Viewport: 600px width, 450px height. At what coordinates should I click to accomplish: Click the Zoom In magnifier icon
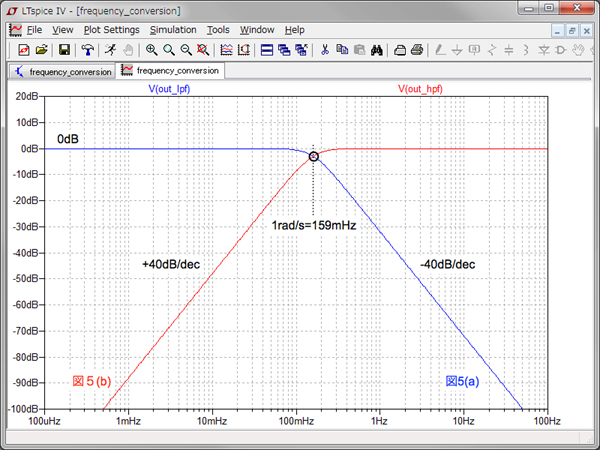[152, 49]
